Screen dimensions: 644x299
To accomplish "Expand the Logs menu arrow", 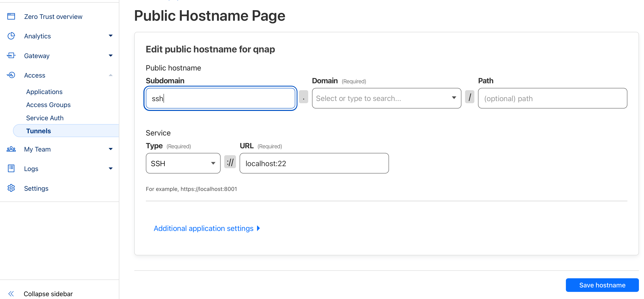I will [111, 169].
